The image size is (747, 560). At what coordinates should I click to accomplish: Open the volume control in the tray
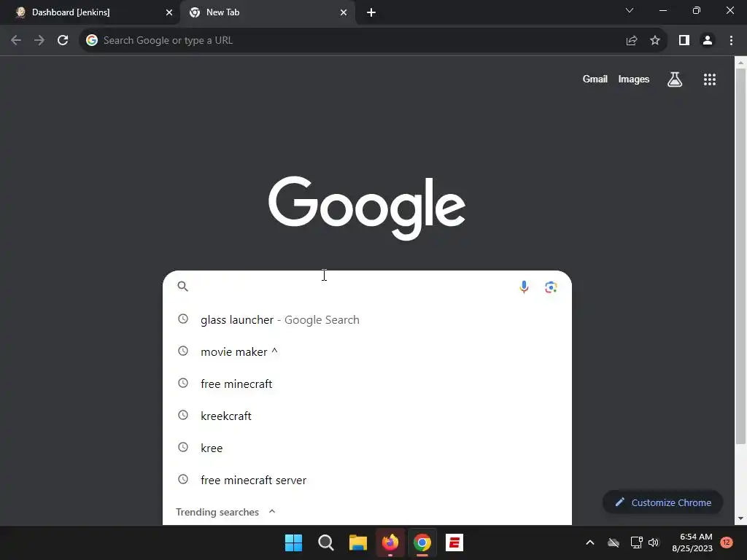point(654,542)
